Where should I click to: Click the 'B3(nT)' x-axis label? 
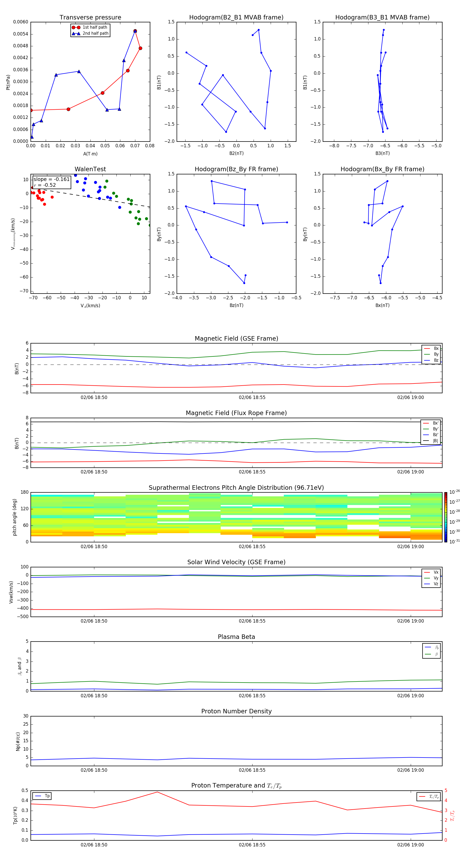[382, 153]
